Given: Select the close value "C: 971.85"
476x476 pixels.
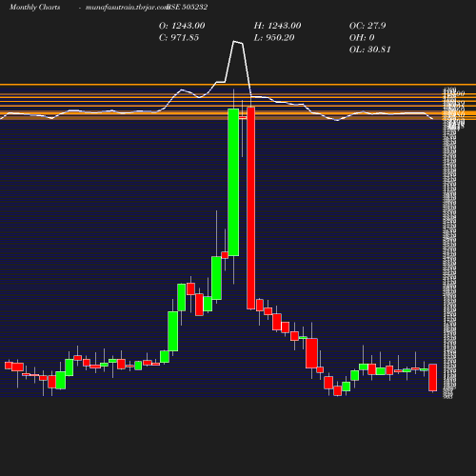Looking at the screenshot, I should 179,37.
